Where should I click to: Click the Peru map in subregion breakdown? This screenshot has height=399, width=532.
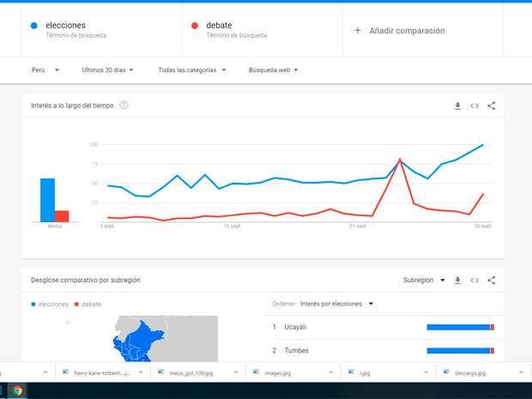[x=139, y=341]
